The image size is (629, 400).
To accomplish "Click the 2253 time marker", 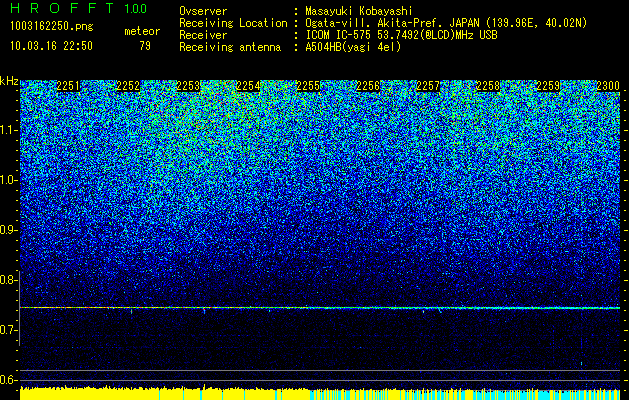I will 188,86.
